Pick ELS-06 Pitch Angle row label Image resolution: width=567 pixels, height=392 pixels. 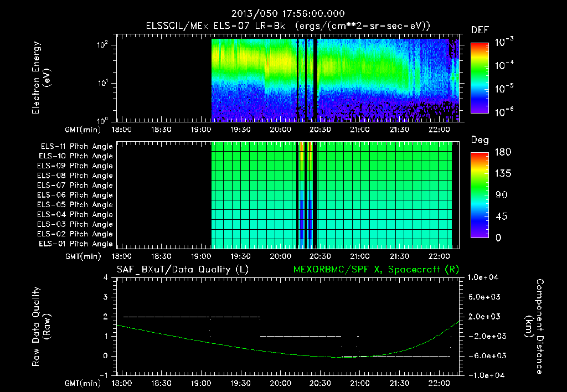point(75,195)
